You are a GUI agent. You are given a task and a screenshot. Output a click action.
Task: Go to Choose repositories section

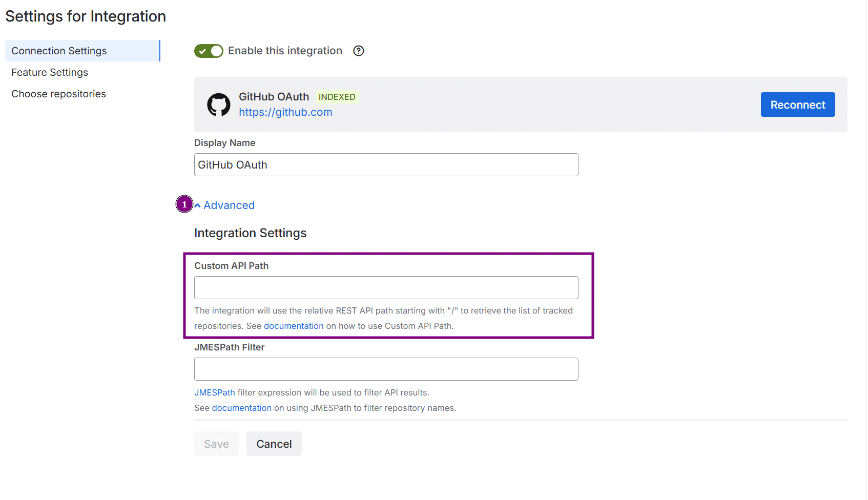[58, 94]
